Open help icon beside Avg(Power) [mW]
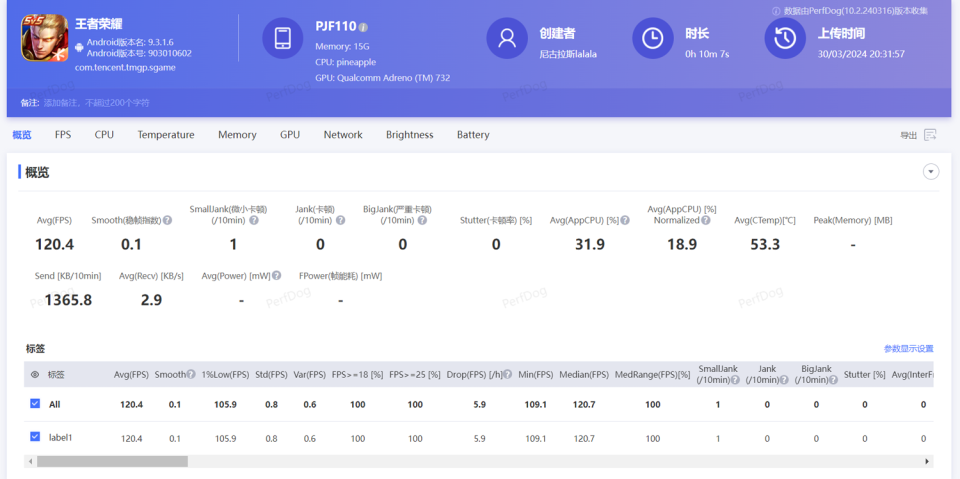960x479 pixels. 277,276
